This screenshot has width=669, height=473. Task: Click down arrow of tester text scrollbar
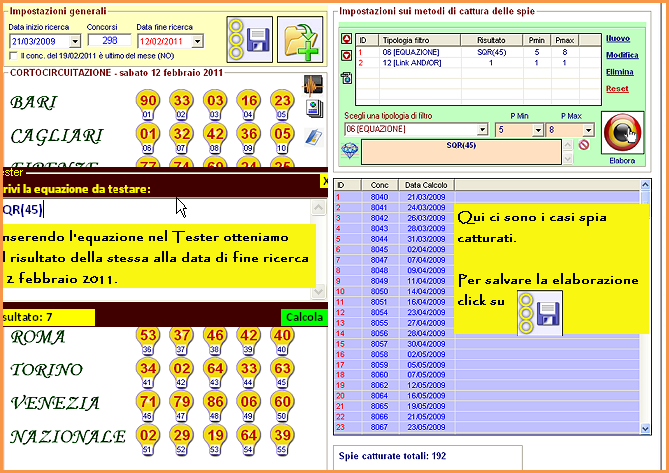point(319,292)
